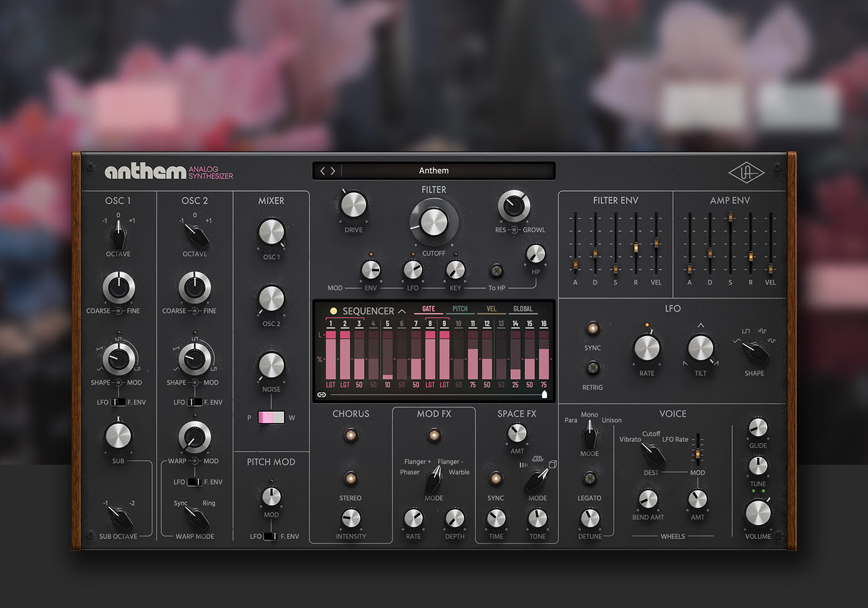
Task: Switch to the sequencer GLOBAL tab
Action: (523, 309)
